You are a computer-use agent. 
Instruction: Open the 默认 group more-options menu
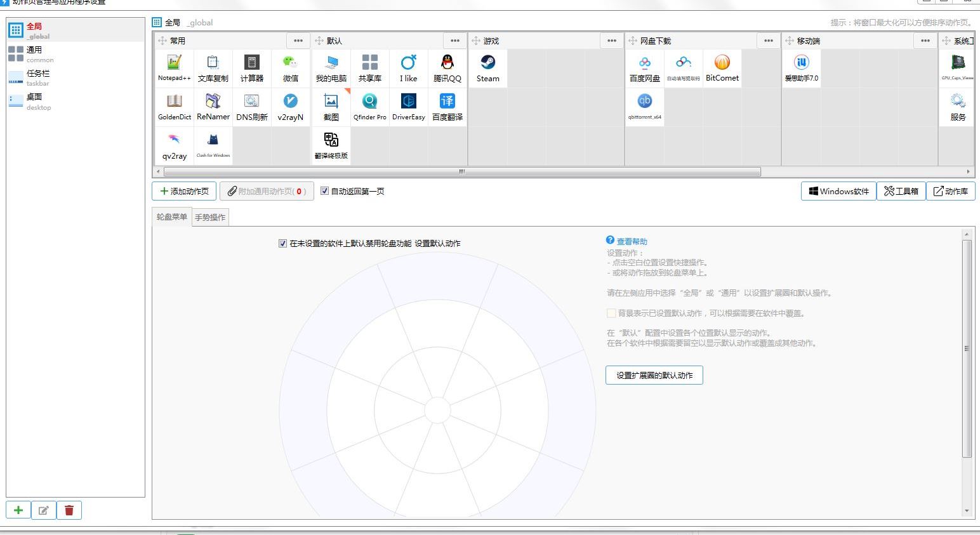click(455, 41)
